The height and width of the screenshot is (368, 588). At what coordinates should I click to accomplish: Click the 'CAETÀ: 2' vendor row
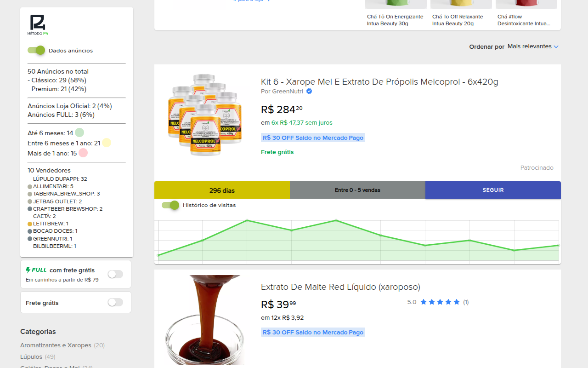point(45,216)
